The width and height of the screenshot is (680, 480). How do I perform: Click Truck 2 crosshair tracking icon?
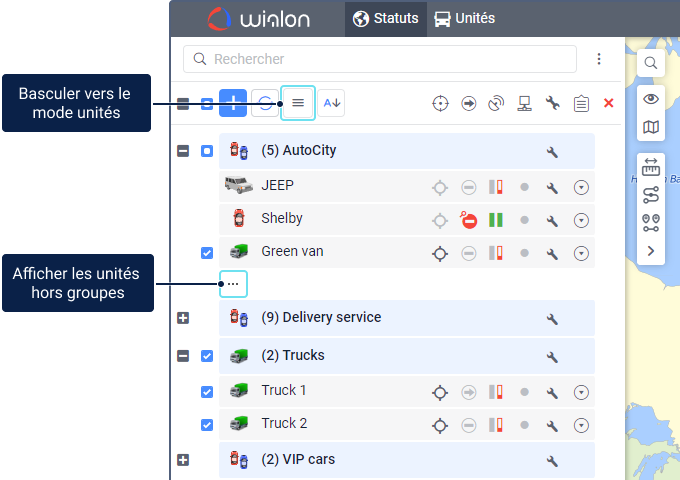pyautogui.click(x=440, y=426)
